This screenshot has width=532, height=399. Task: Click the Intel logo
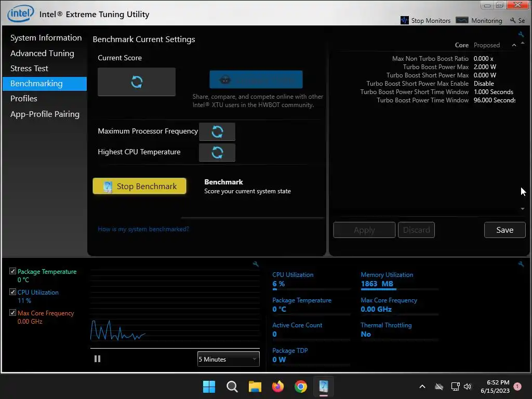coord(21,14)
